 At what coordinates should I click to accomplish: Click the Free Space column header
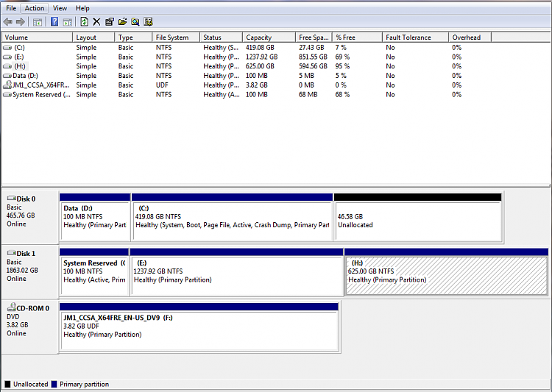tap(314, 38)
